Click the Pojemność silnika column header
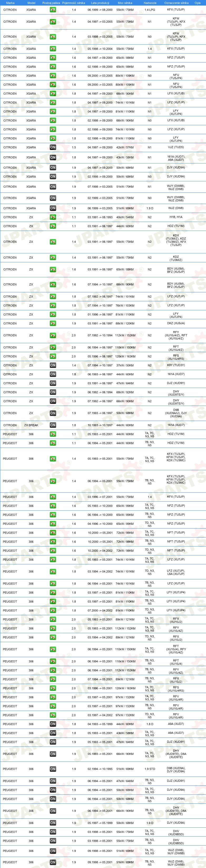Viewport: 206px width, 868px height. pyautogui.click(x=74, y=3)
